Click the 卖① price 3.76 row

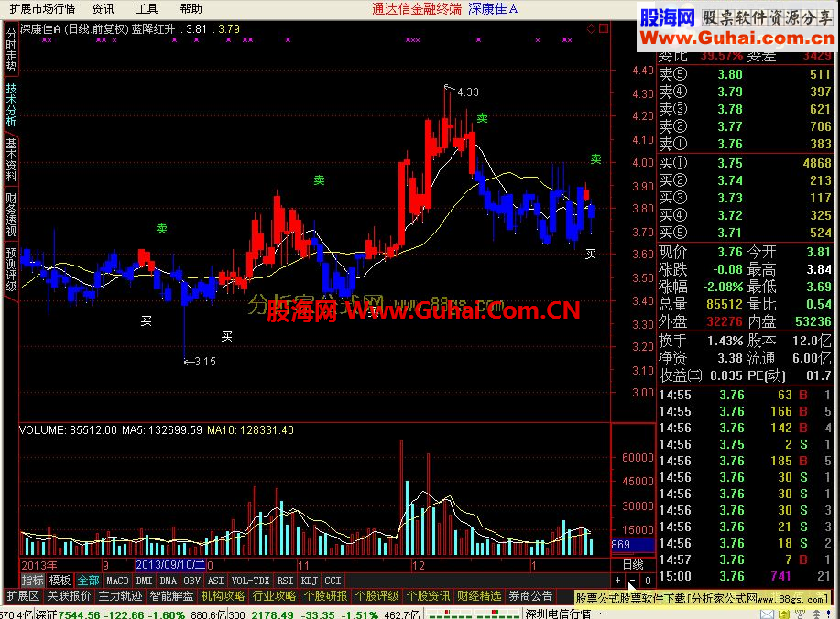tap(745, 144)
